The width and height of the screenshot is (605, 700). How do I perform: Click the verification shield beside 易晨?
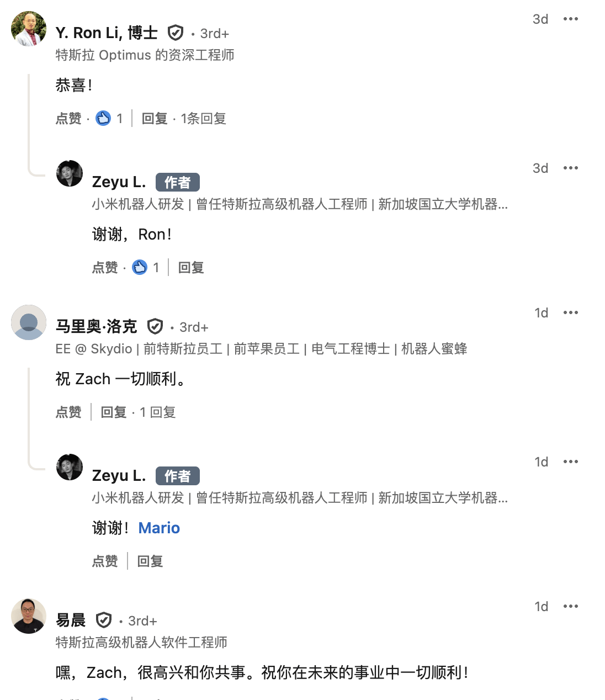[103, 620]
